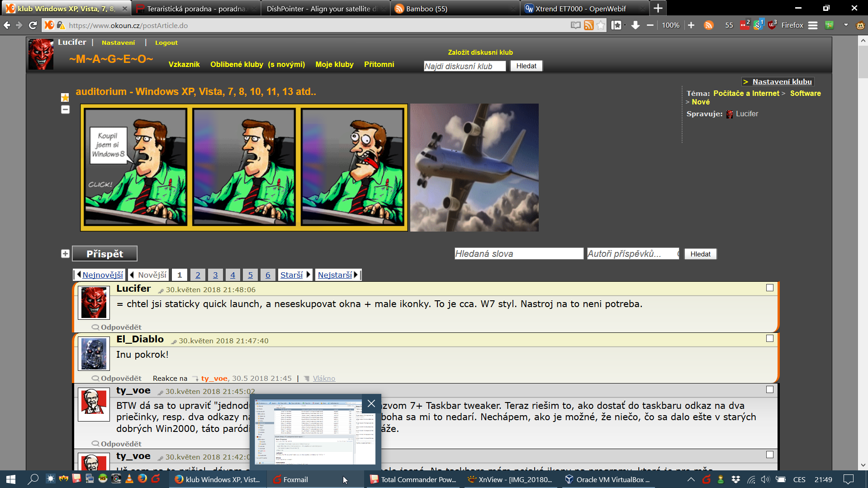Go to page 2 of posts
This screenshot has height=488, width=868.
click(198, 275)
